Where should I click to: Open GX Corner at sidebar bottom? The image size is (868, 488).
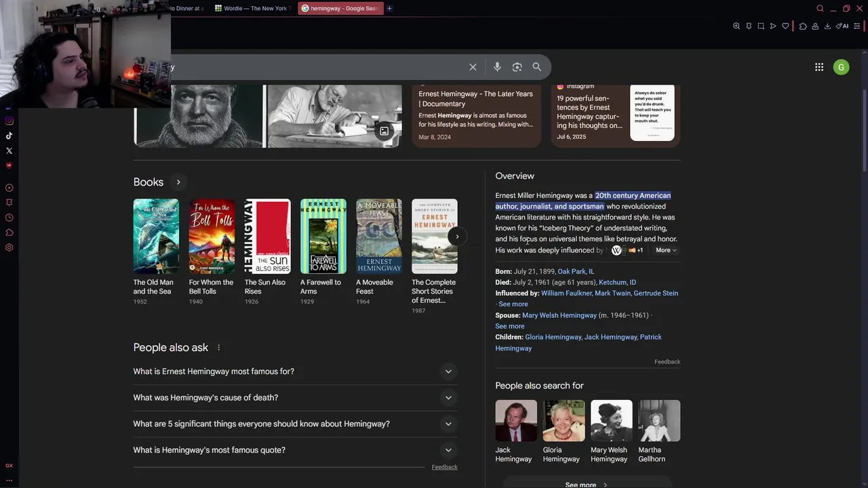point(9,466)
